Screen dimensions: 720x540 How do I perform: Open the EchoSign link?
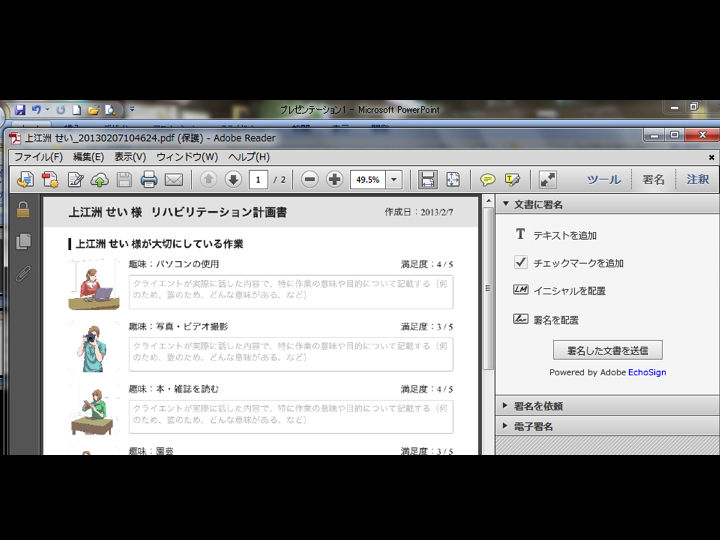pyautogui.click(x=647, y=372)
